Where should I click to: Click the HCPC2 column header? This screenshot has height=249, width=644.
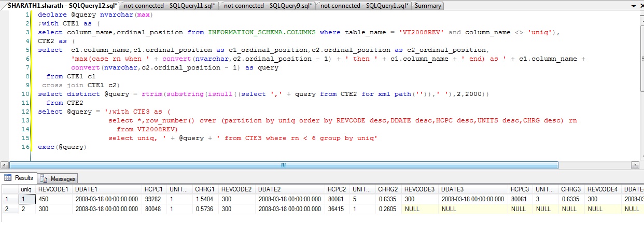point(338,190)
